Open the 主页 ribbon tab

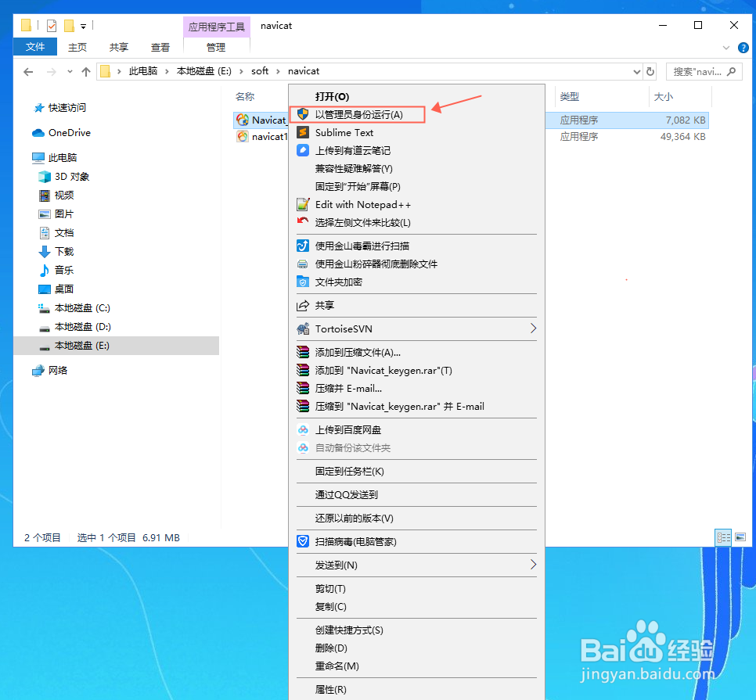click(77, 47)
